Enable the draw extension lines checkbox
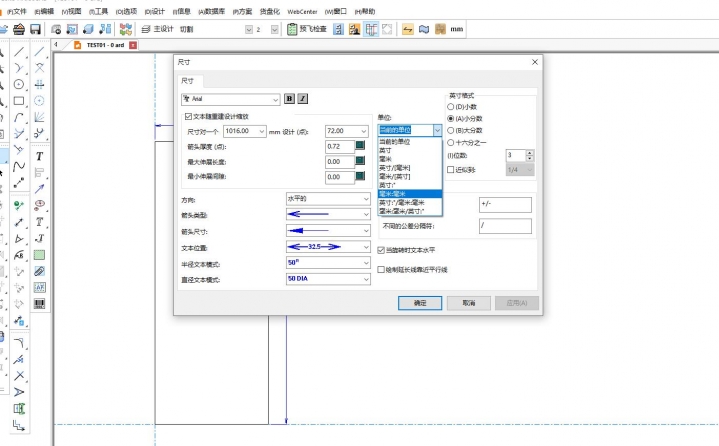 tap(379, 268)
